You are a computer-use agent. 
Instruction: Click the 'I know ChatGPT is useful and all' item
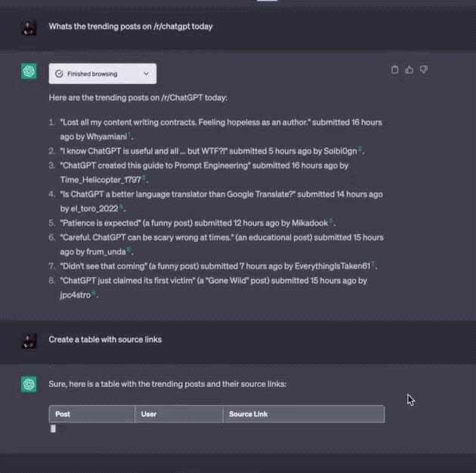pos(212,151)
